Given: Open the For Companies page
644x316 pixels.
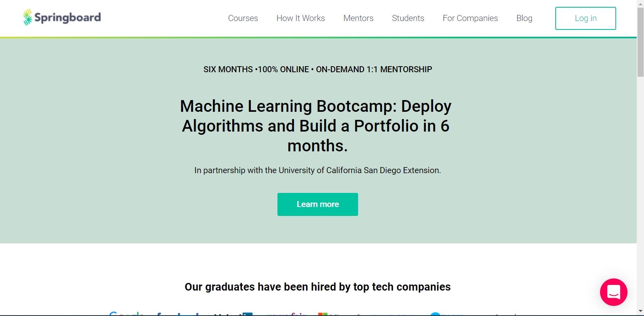Looking at the screenshot, I should click(470, 18).
